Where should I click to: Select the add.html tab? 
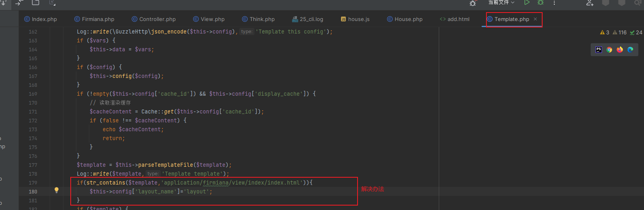pyautogui.click(x=455, y=19)
